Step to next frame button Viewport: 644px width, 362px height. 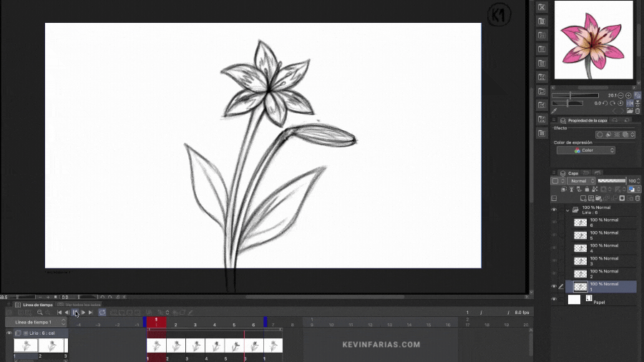coord(83,313)
